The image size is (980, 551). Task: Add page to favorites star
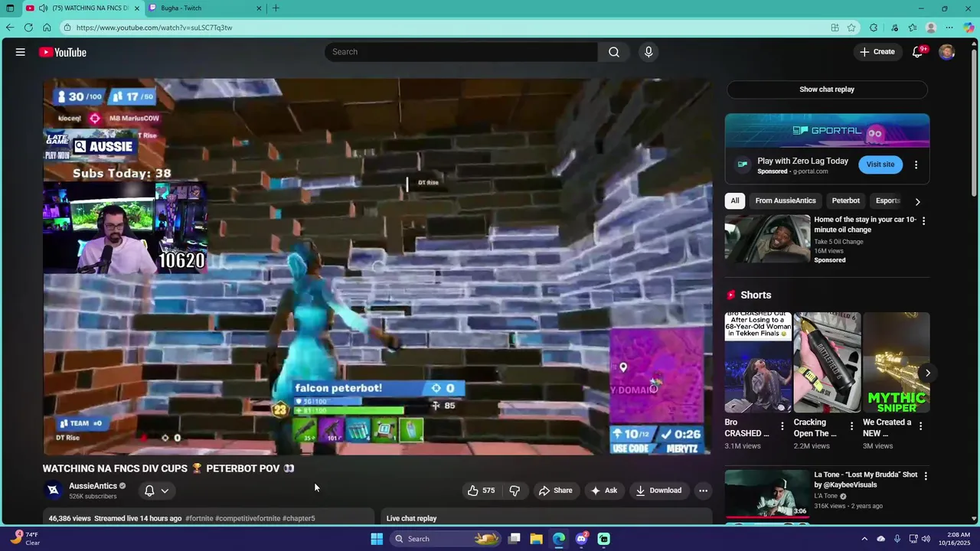tap(851, 28)
